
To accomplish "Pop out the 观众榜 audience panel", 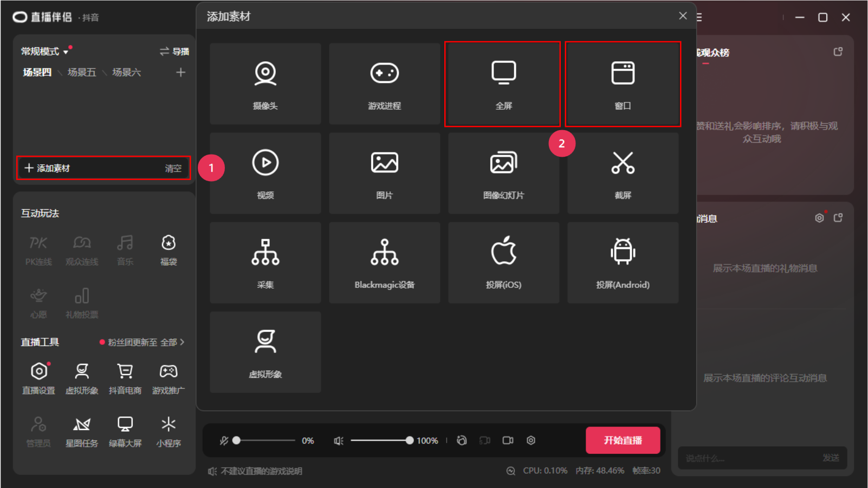I will point(838,52).
